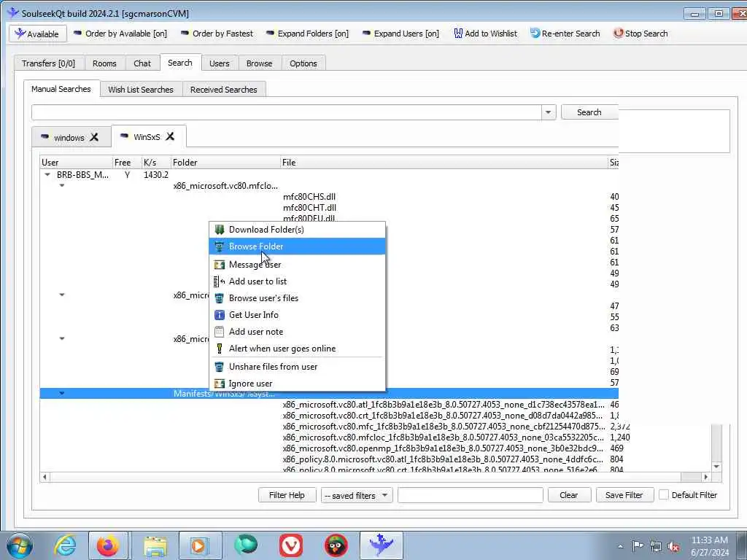Open the Browse tab

(x=259, y=63)
